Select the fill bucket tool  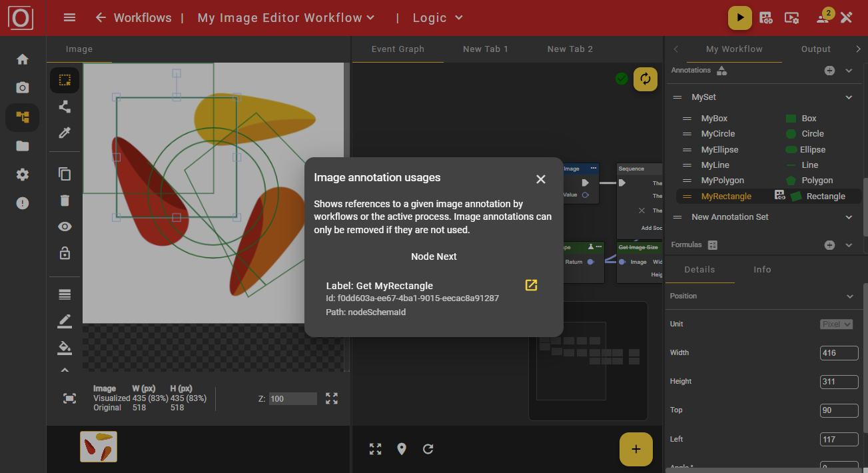click(x=65, y=347)
